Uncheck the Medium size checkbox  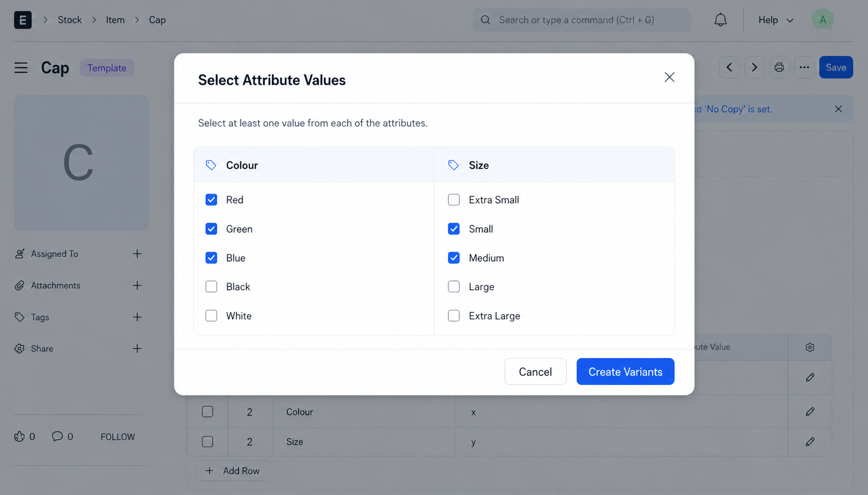click(454, 258)
